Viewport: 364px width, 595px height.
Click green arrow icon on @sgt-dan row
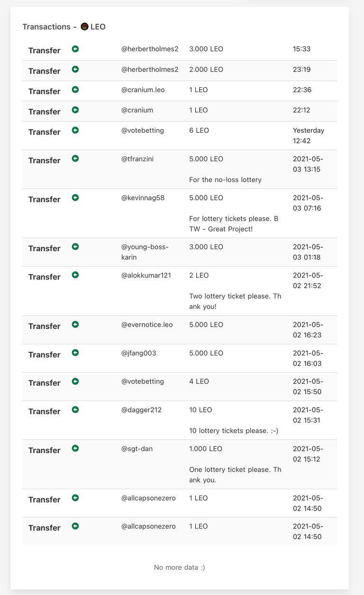pyautogui.click(x=75, y=448)
